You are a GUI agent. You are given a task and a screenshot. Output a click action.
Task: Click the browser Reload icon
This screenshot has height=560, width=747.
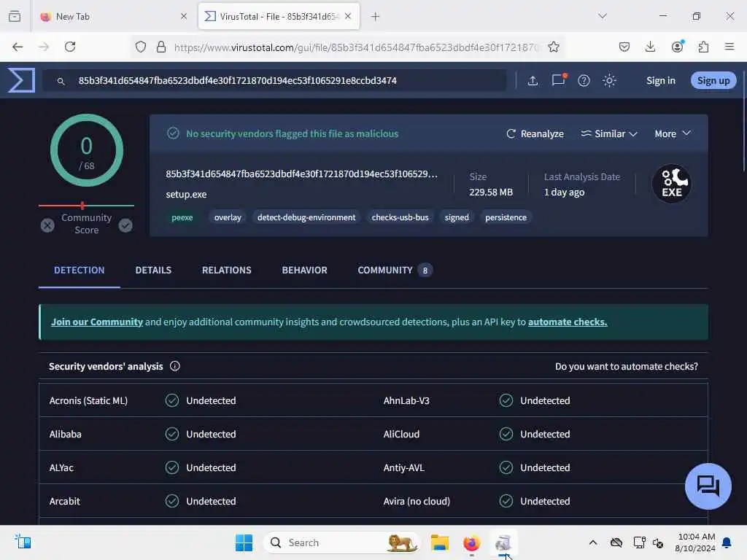coord(70,47)
